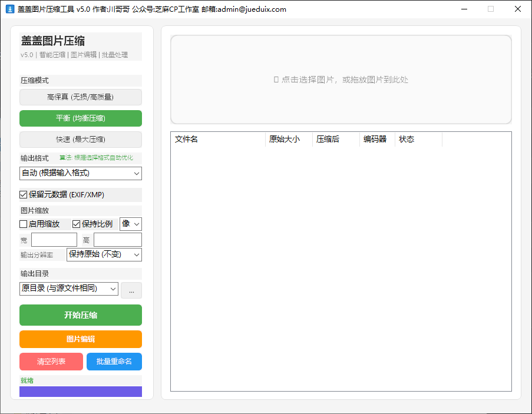Toggle the 保持比例 checkbox
The width and height of the screenshot is (532, 414).
pos(77,224)
